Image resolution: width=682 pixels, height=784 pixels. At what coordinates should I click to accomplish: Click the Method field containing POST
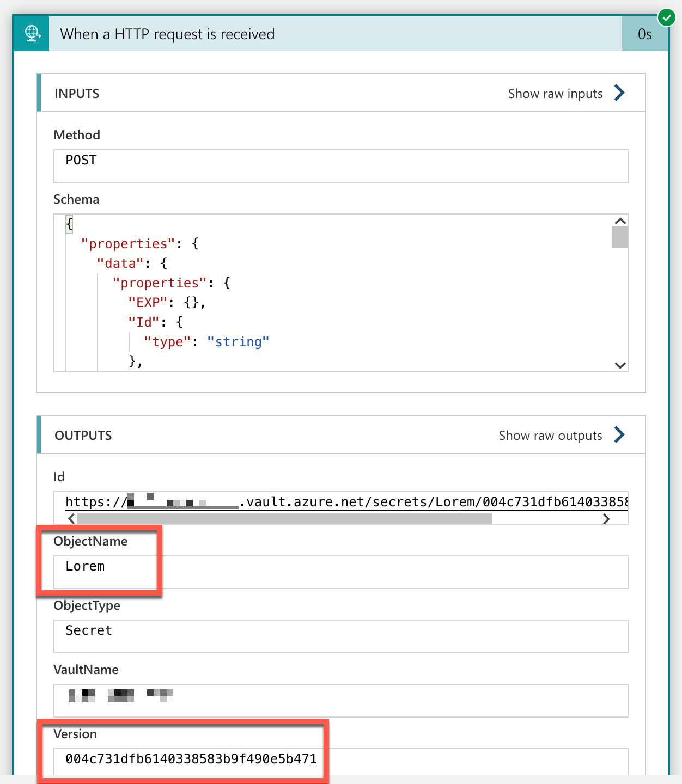point(340,166)
